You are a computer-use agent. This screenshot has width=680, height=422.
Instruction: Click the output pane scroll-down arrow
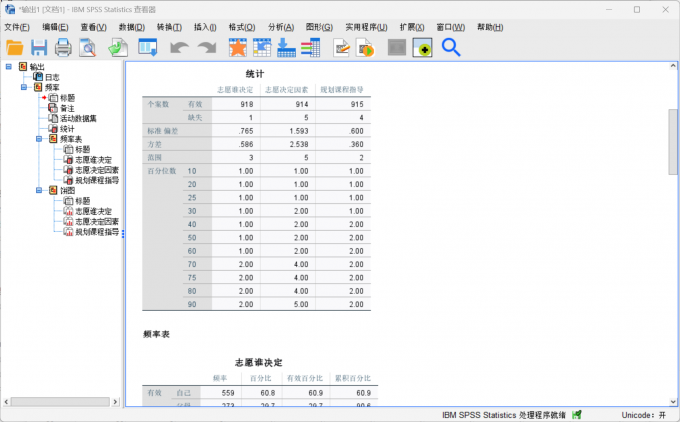(673, 402)
